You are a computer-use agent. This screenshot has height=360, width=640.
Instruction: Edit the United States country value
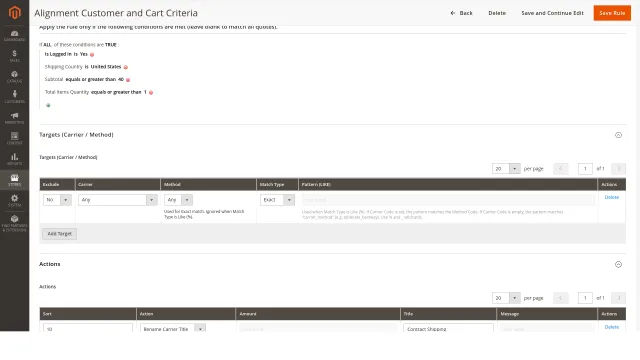click(106, 67)
